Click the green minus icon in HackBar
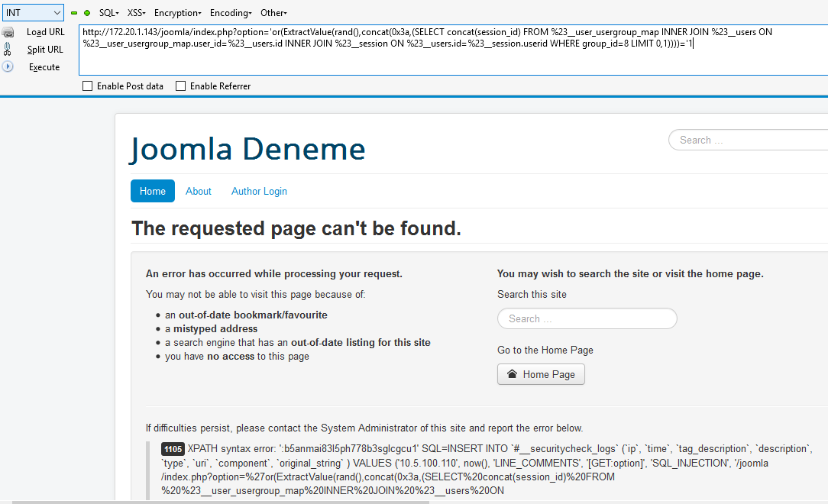The image size is (828, 504). coord(74,13)
